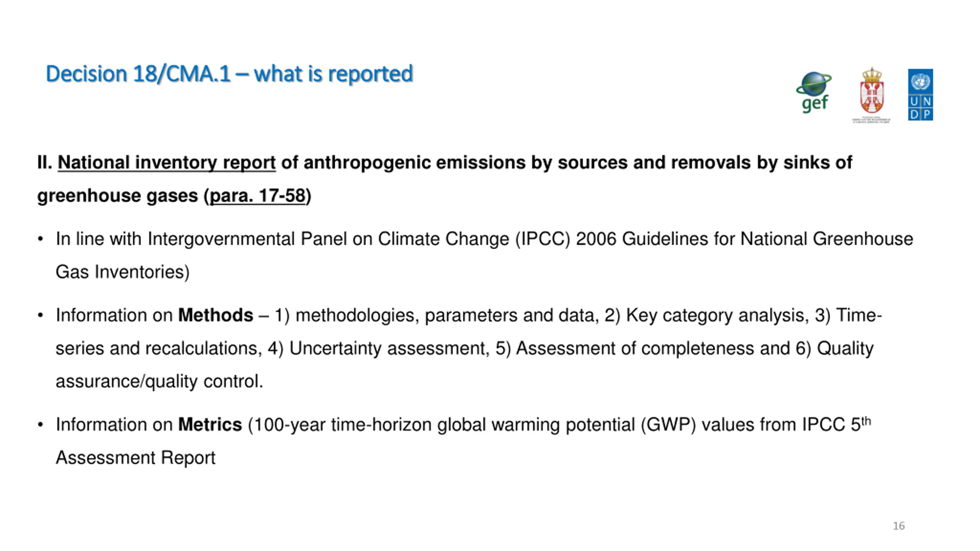Open the underlined 'National inventory report' text
Screen dimensions: 980x551
point(167,163)
